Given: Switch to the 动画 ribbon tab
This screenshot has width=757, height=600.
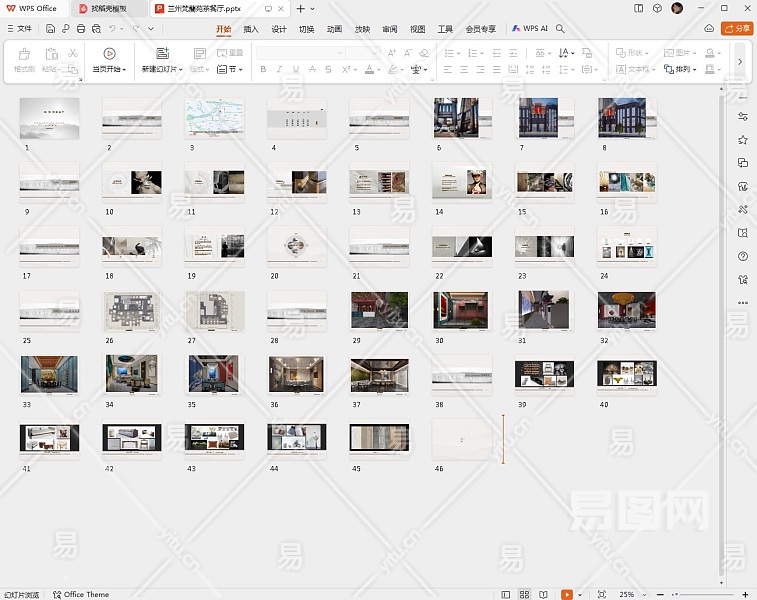Looking at the screenshot, I should point(334,29).
